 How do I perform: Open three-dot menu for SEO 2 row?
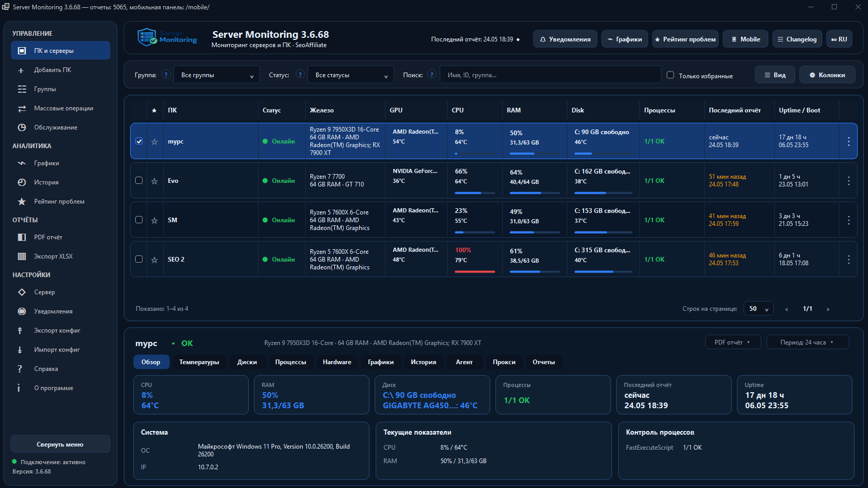(x=848, y=259)
